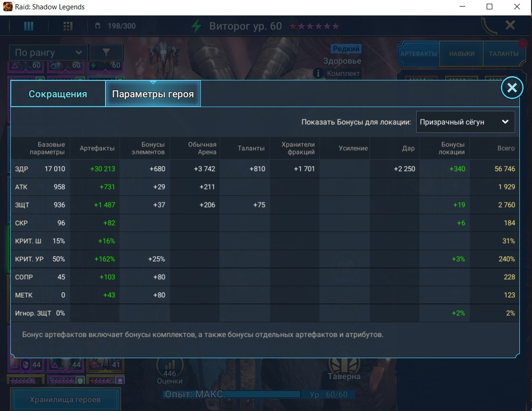Click the Комплект info icon
The image size is (532, 411).
tap(318, 73)
